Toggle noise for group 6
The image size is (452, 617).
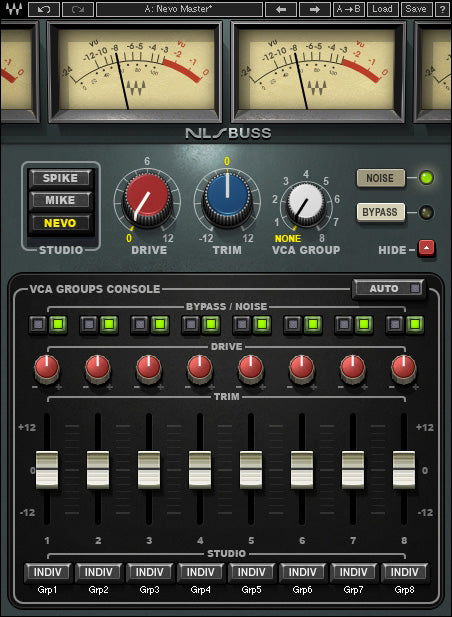(313, 324)
